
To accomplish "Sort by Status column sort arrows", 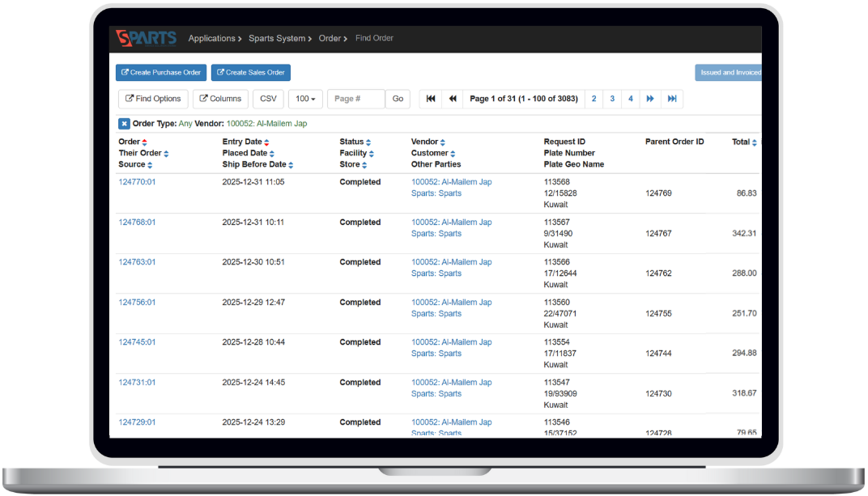I will (x=368, y=142).
